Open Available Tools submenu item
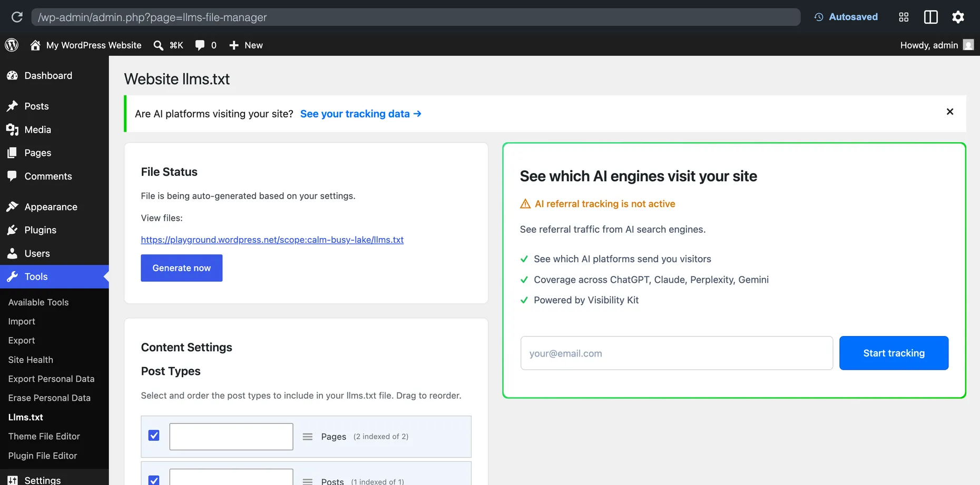 [38, 302]
